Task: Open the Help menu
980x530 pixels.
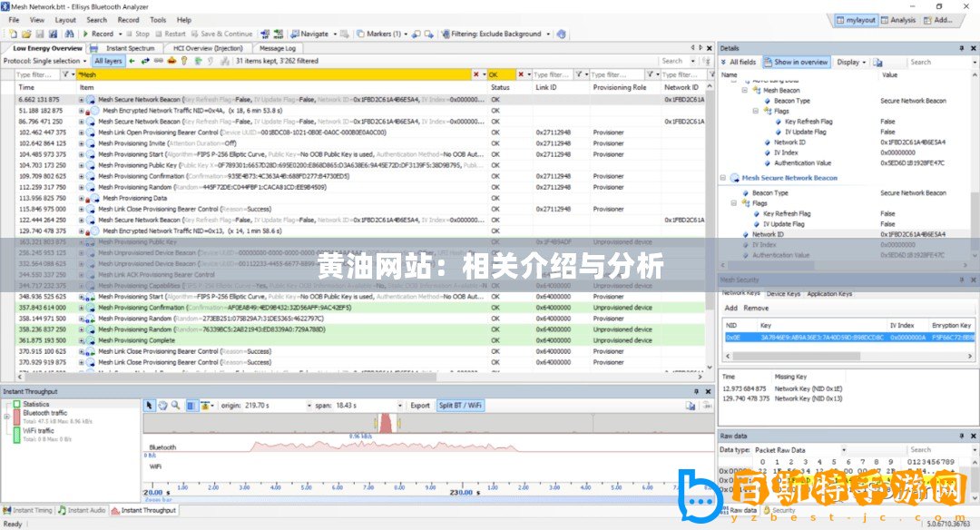Action: click(183, 20)
